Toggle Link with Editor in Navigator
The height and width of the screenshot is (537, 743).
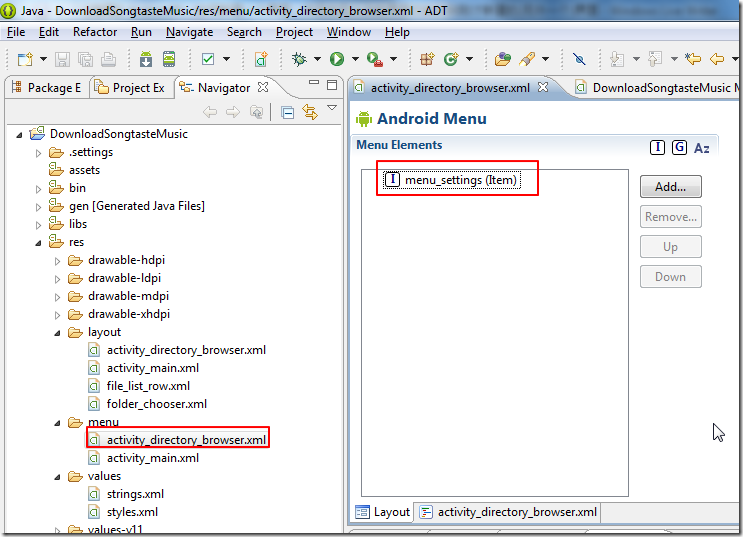pos(310,112)
